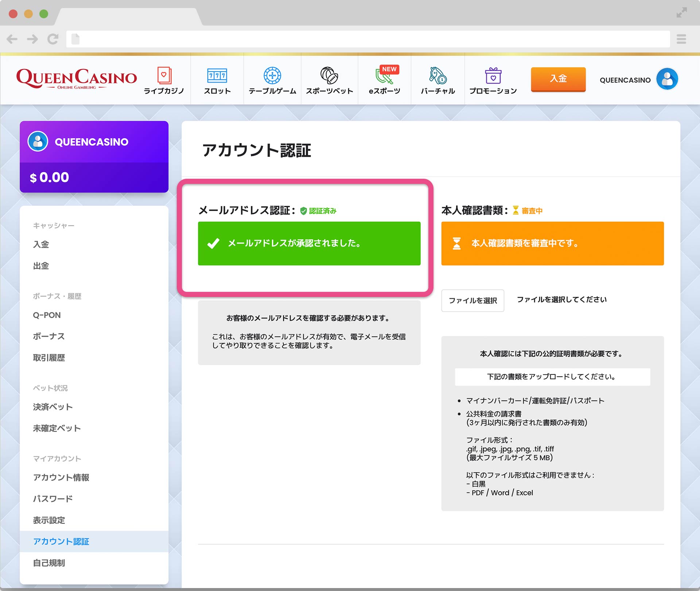700x591 pixels.
Task: Open アカウント情報 in the sidebar
Action: (x=61, y=477)
